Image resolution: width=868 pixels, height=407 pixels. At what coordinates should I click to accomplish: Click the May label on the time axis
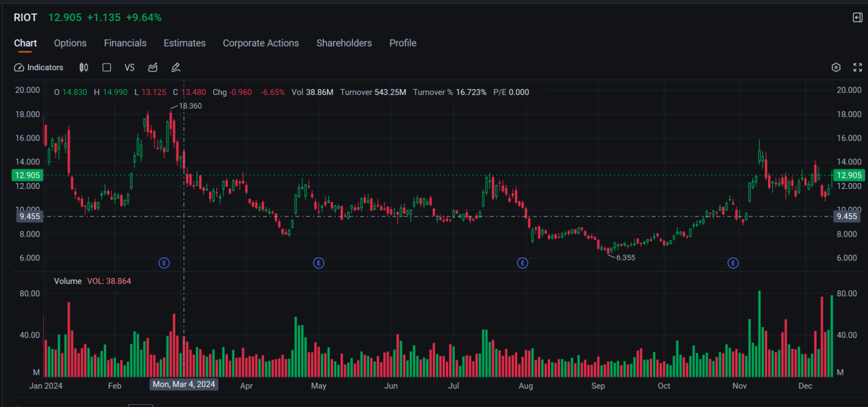(319, 386)
